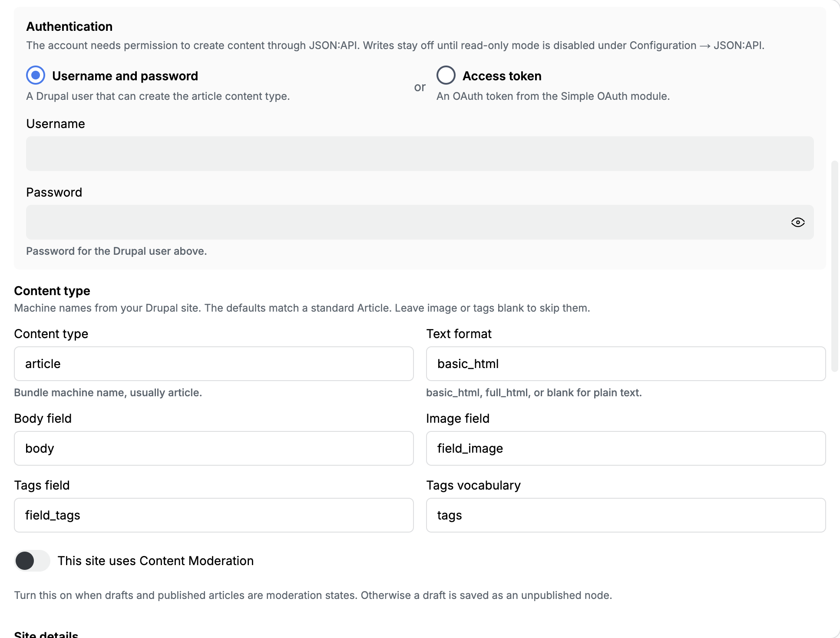Click the 'This site uses Content Moderation' label
Screen dimensions: 840x638
(x=155, y=561)
